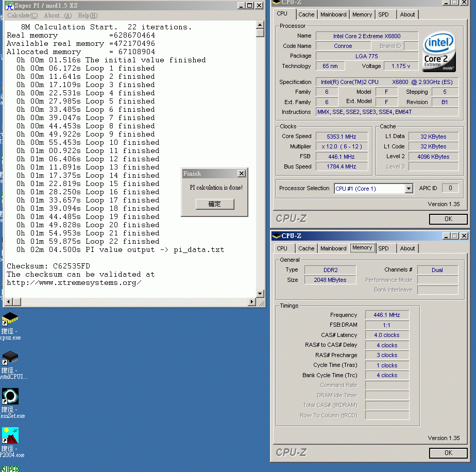
Task: Click Super PI vertical scrollbar down arrow
Action: pos(260,294)
